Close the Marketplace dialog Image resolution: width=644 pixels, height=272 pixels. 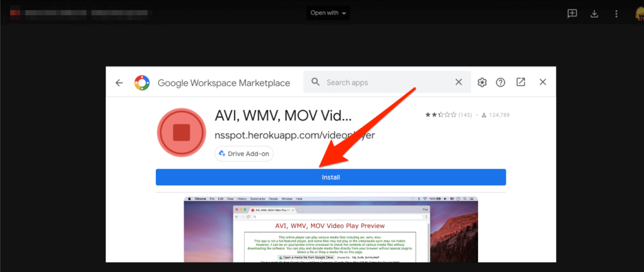pyautogui.click(x=543, y=82)
